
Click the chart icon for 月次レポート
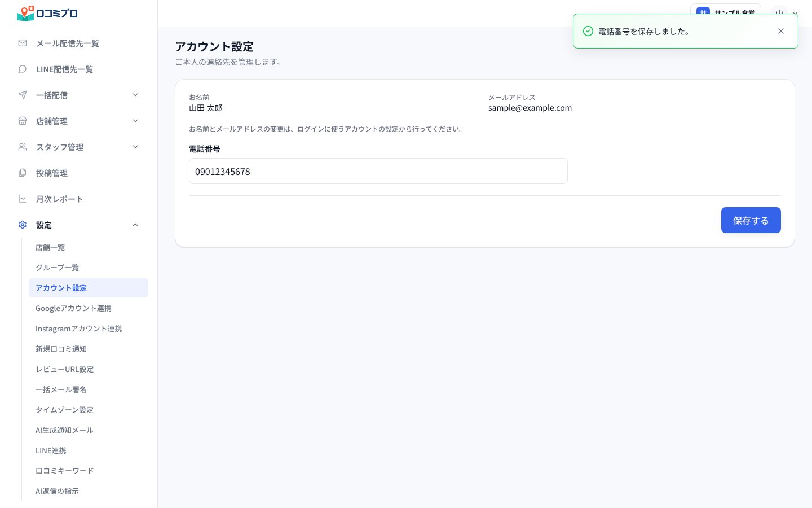click(x=23, y=199)
